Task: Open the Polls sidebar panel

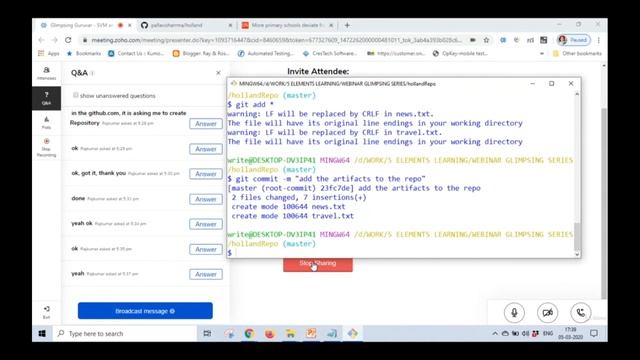Action: [47, 122]
